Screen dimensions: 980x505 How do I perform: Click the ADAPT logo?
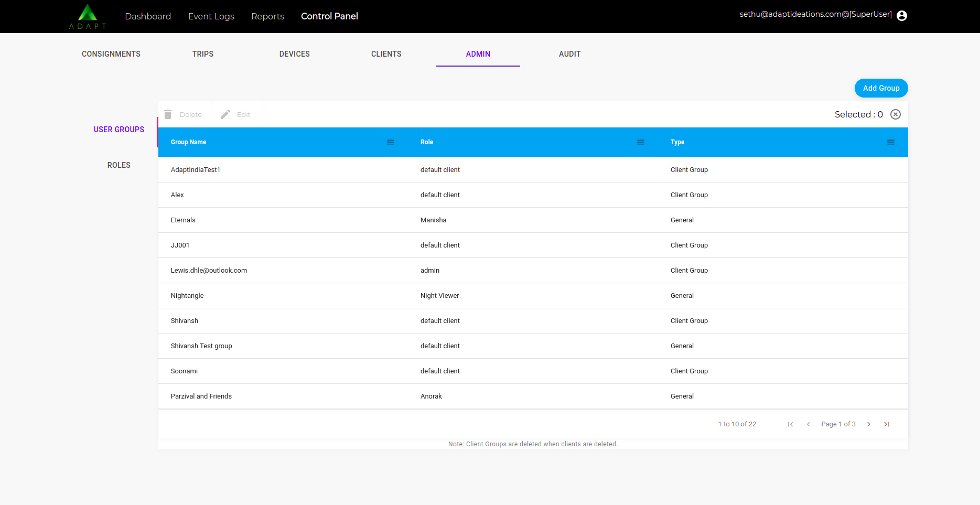(88, 16)
